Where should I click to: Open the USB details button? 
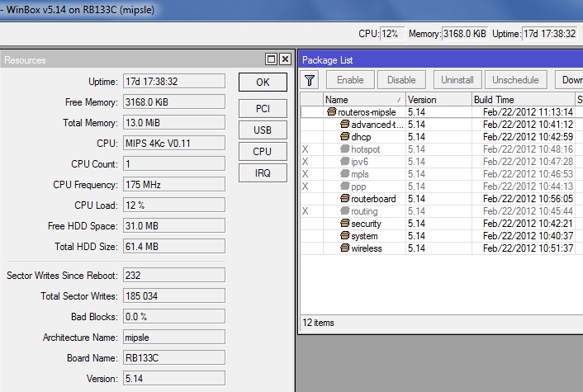coord(263,130)
